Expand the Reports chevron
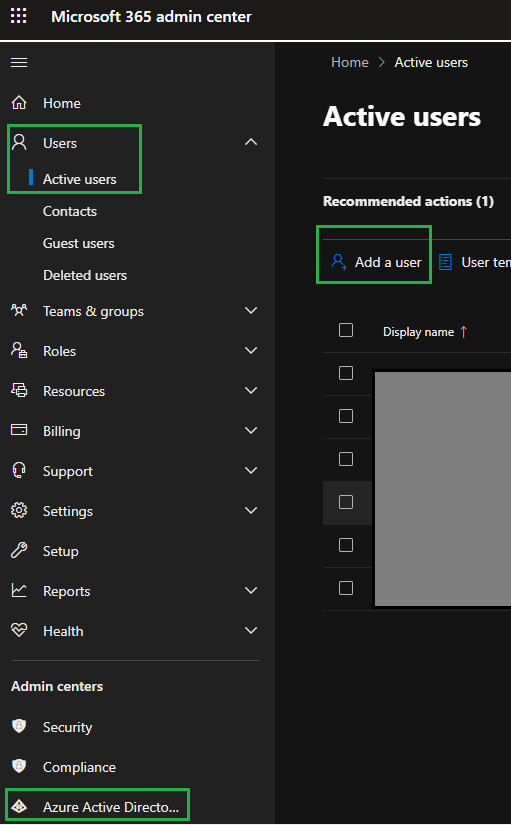The width and height of the screenshot is (511, 825). 251,590
